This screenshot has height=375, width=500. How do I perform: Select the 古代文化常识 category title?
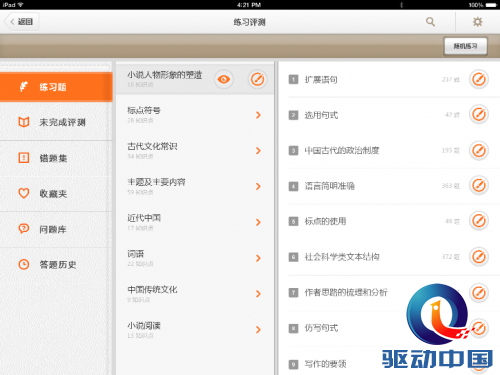pyautogui.click(x=152, y=146)
